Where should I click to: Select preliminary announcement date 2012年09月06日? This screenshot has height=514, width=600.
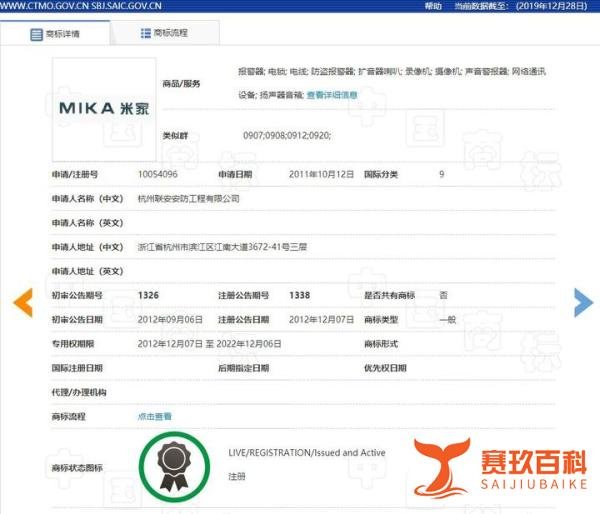tap(170, 320)
